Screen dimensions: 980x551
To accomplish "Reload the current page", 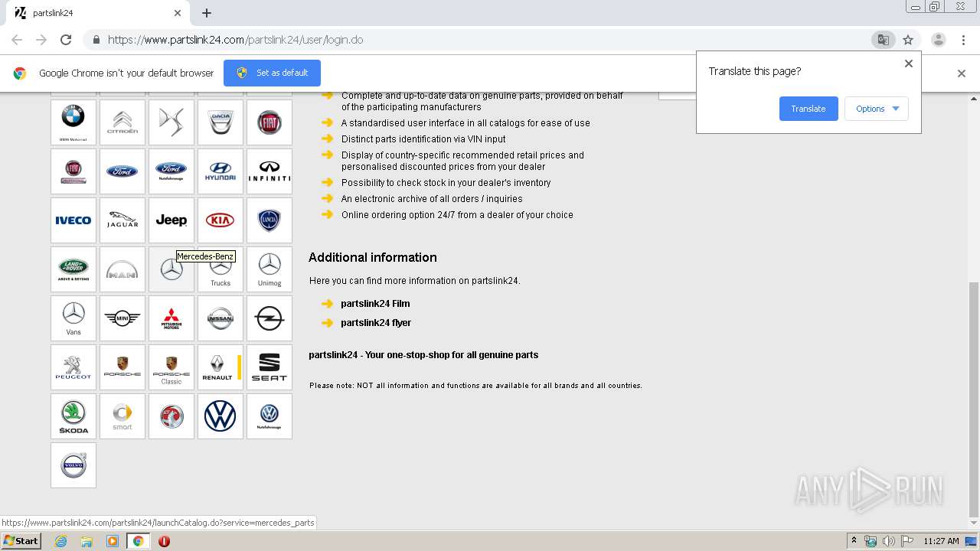I will (x=66, y=40).
